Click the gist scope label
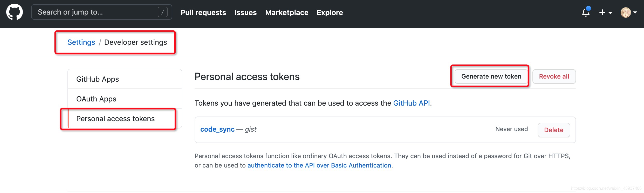The image size is (644, 193). click(x=251, y=130)
